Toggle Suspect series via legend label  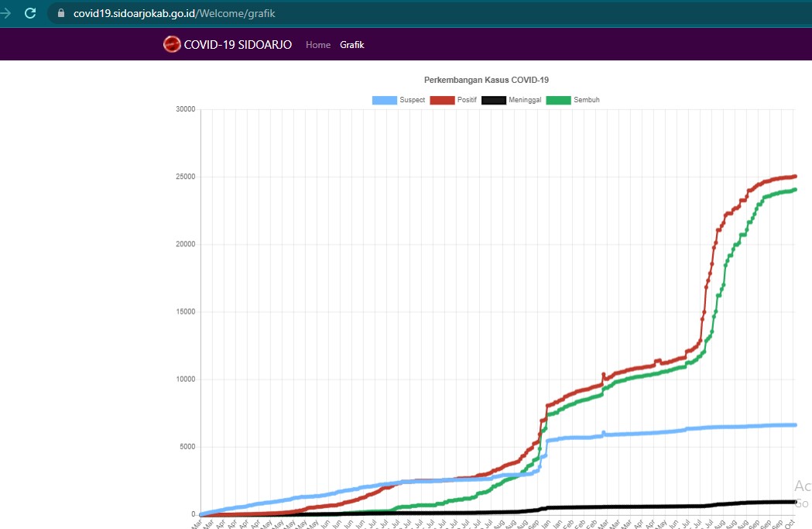coord(413,100)
